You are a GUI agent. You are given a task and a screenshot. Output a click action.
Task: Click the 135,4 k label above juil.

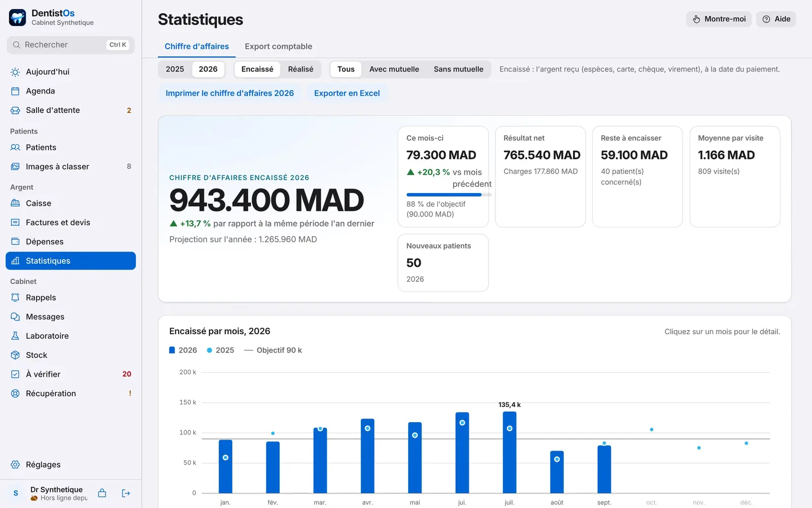[510, 405]
